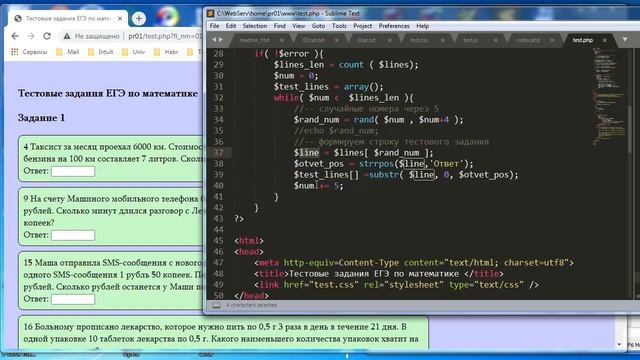This screenshot has height=360, width=640.
Task: Open the Selection menu
Action: click(255, 26)
